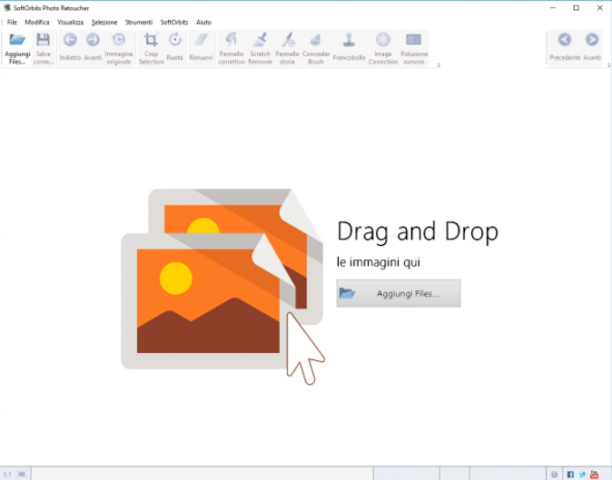Click the Aggiungi Files toolbar icon

[17, 40]
